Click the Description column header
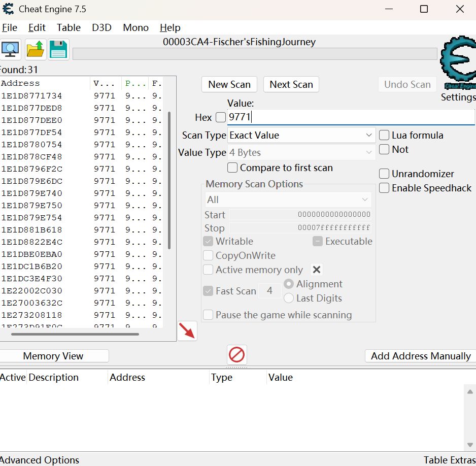Screen dimensions: 476x466 pyautogui.click(x=67, y=377)
